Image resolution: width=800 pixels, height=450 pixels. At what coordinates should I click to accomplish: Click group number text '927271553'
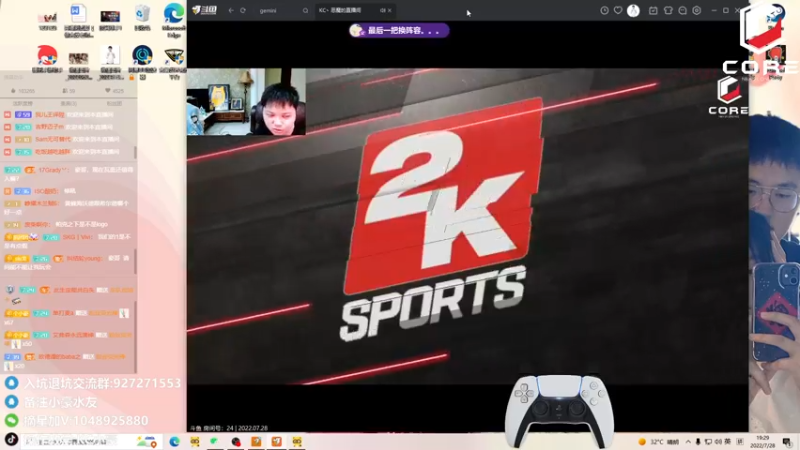147,383
